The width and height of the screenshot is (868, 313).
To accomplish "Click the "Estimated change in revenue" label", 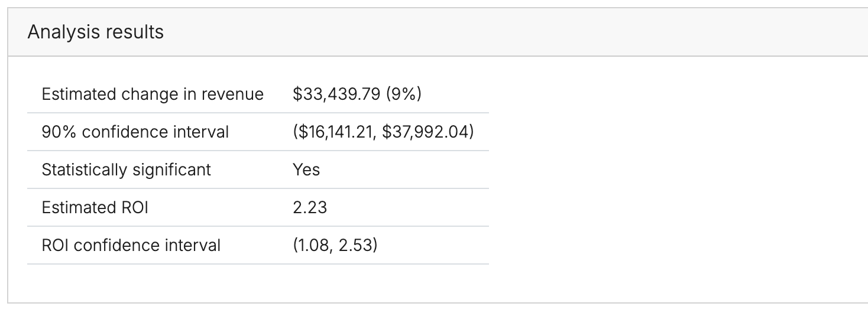I will (153, 94).
